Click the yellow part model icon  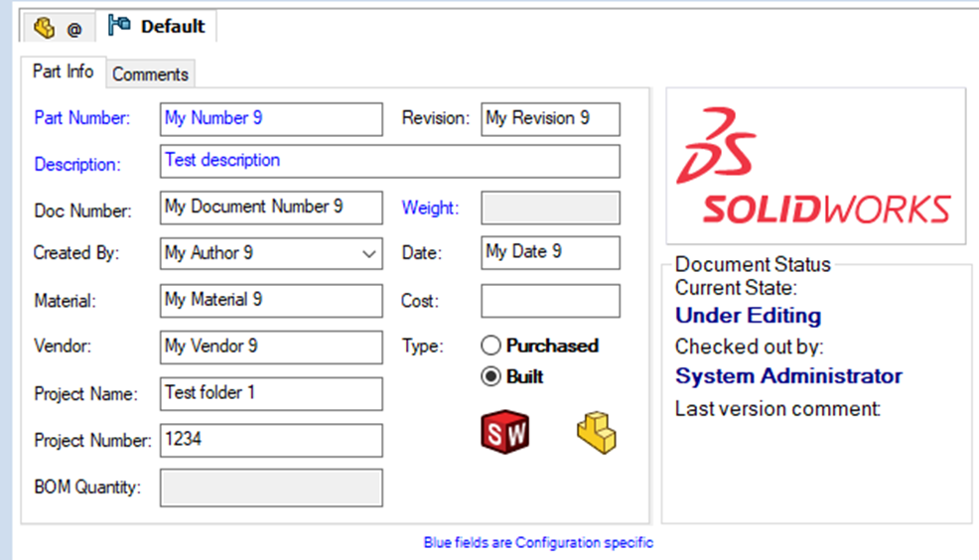pos(597,432)
